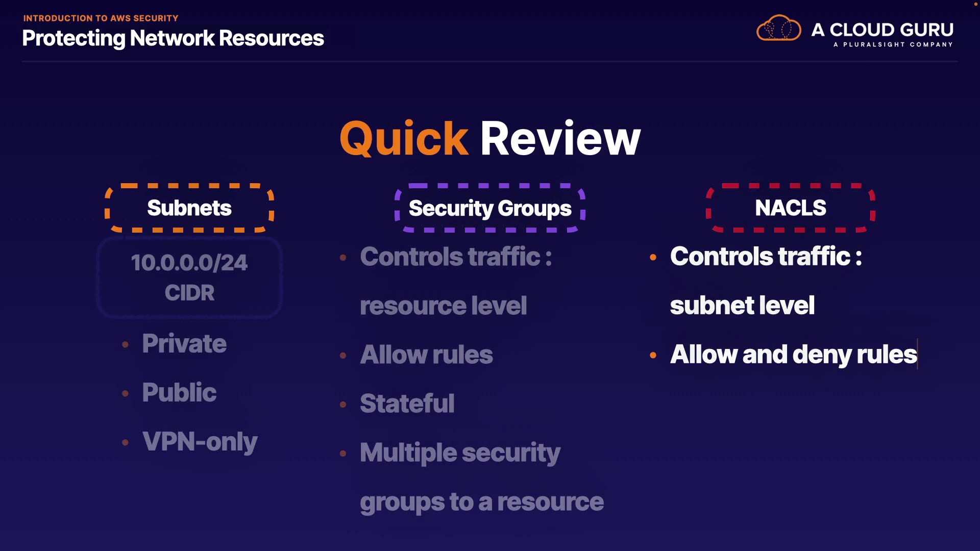Click the 'VPN-only' bullet item

(200, 442)
